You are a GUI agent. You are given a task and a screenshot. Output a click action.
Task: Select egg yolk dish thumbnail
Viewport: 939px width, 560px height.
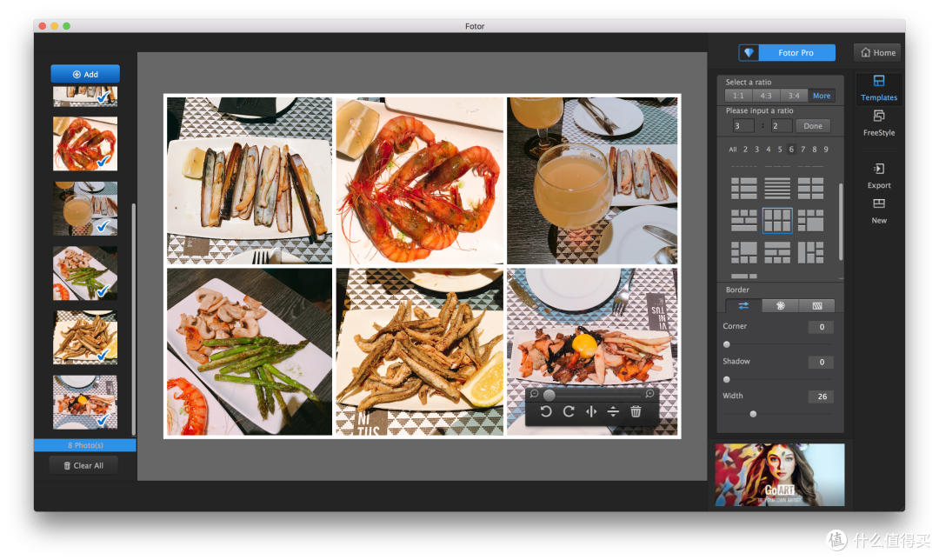(x=85, y=402)
